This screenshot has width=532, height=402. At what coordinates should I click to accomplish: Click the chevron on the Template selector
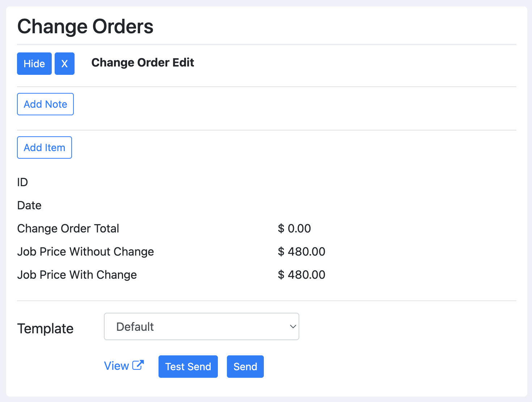pos(292,326)
